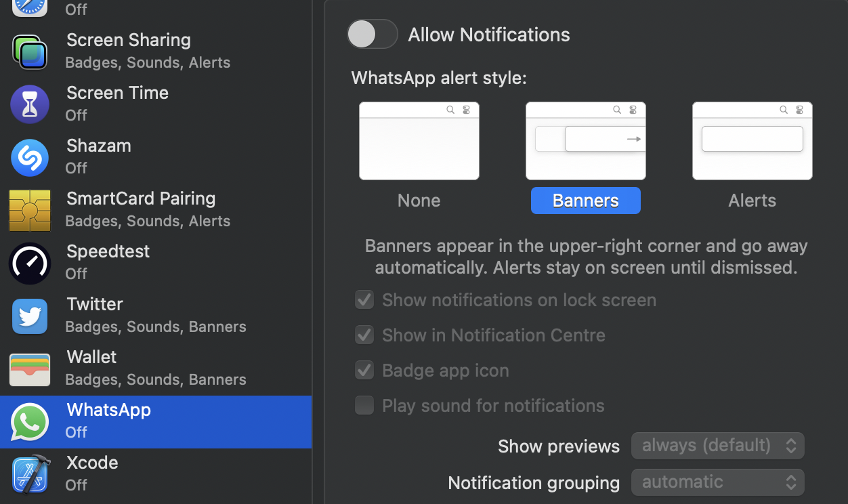This screenshot has width=848, height=504.
Task: Click the Banners label button
Action: pyautogui.click(x=586, y=201)
